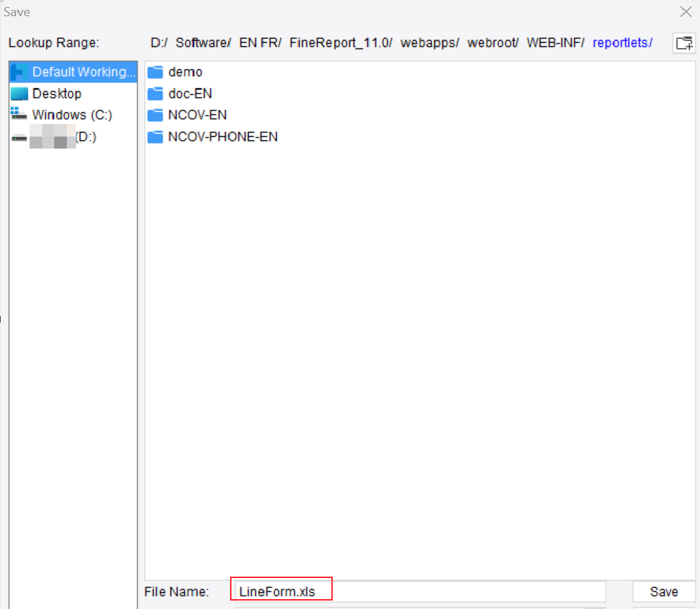Screen dimensions: 700x609
Task: Navigate to EN FR/ path segment
Action: 260,43
